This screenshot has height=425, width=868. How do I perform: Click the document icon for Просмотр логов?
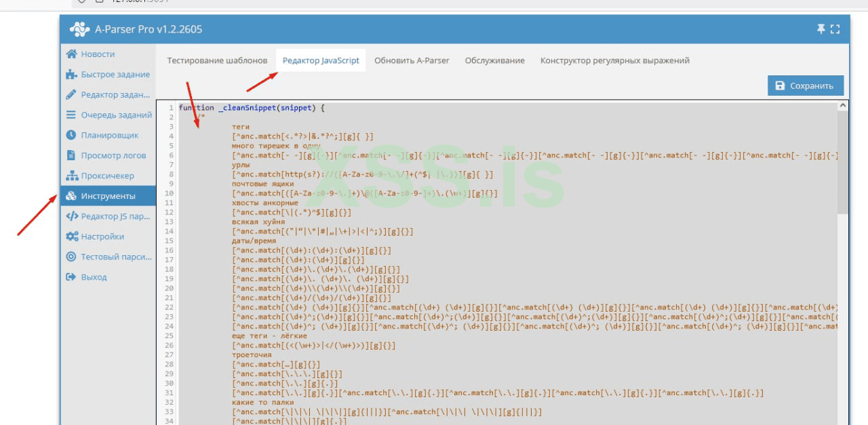point(71,155)
